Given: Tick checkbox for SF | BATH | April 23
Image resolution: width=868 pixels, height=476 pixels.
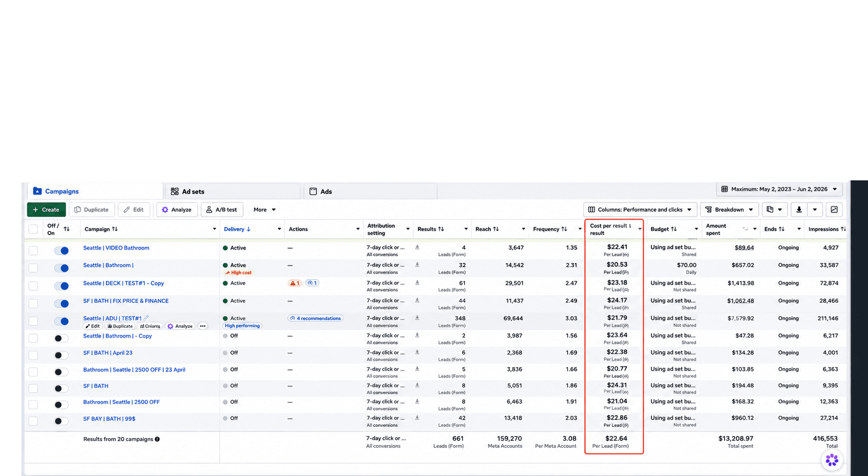Looking at the screenshot, I should click(x=33, y=355).
